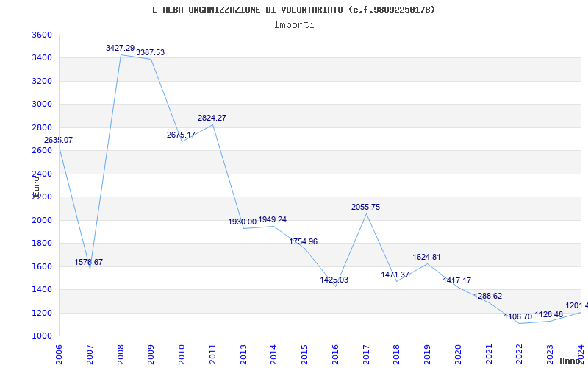
Task: Click the 1930.00 value label
Action: click(x=243, y=222)
